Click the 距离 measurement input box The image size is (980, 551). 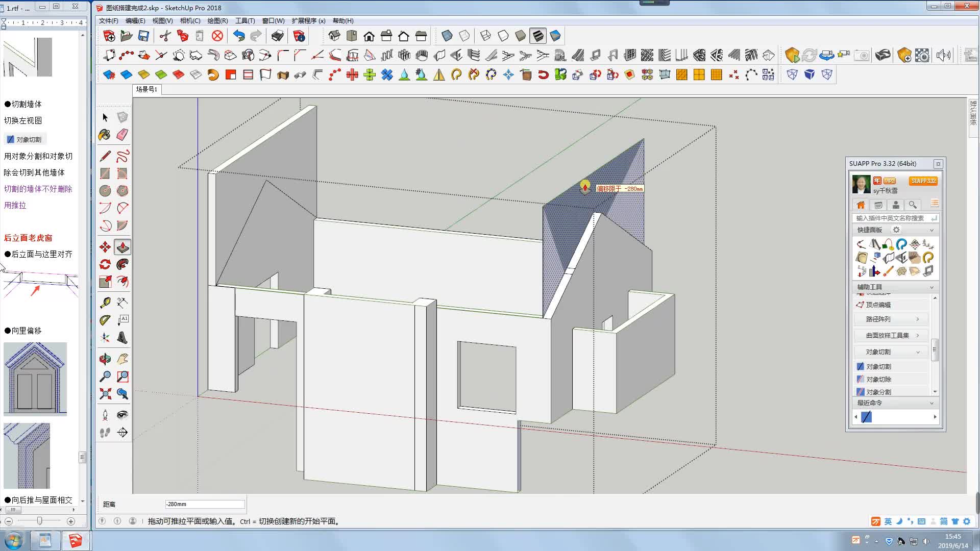pos(205,504)
